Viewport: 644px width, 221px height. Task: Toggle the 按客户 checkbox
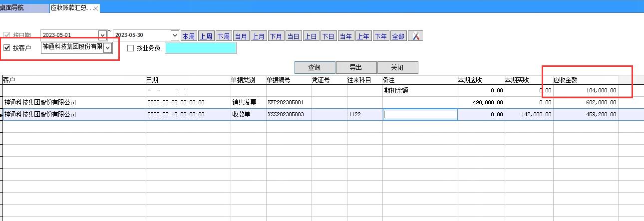click(x=7, y=48)
